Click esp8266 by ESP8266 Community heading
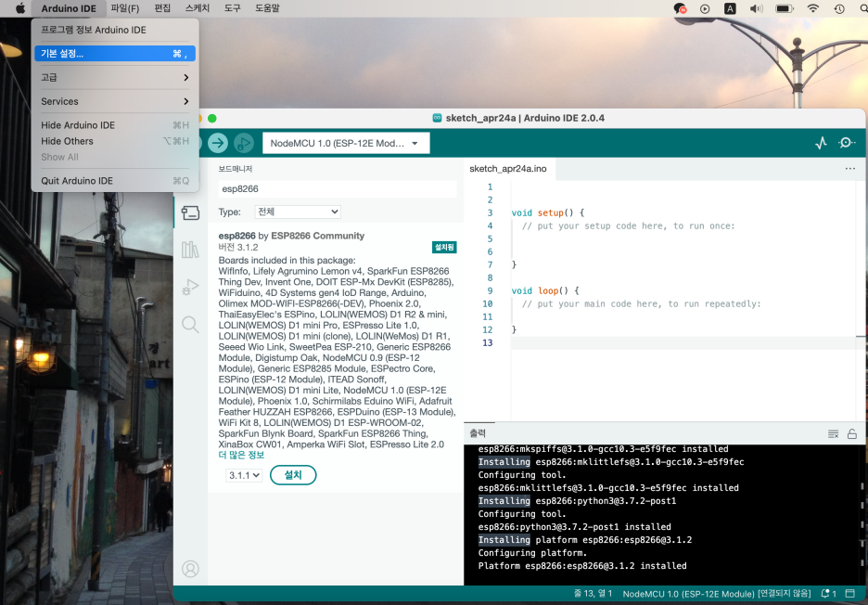 291,236
